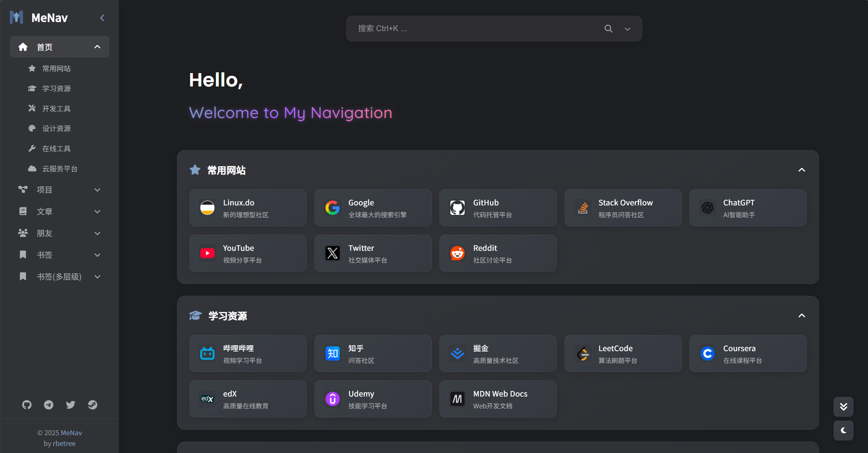This screenshot has width=868, height=453.
Task: Click the MeNav logo icon
Action: coord(17,17)
